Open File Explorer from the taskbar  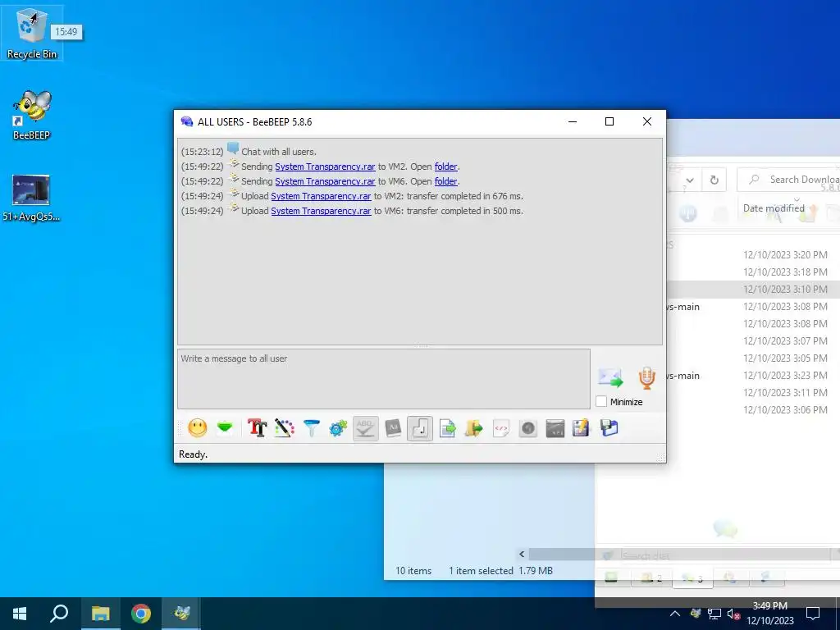100,614
